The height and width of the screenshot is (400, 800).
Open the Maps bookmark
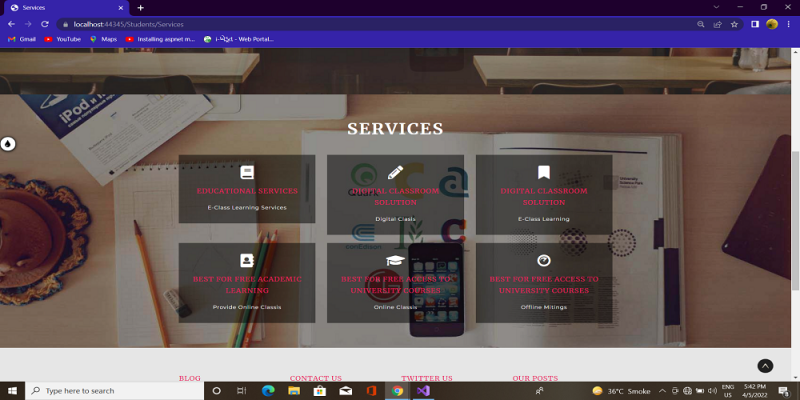104,39
